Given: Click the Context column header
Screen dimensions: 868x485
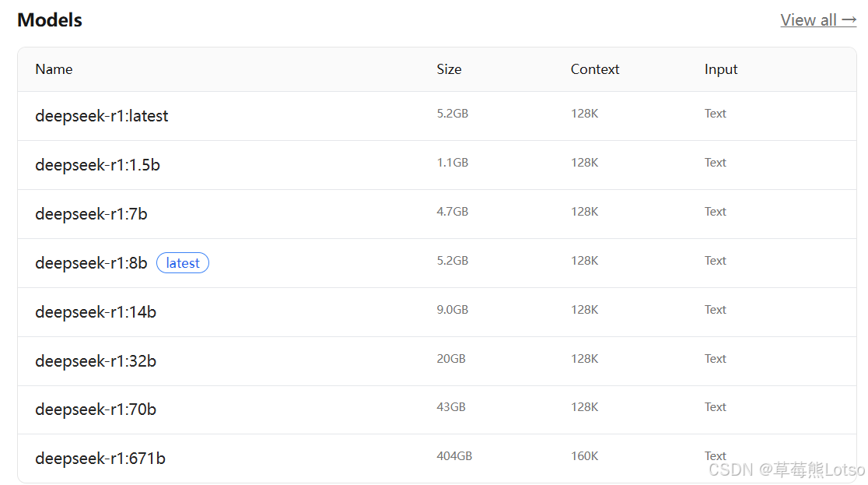Looking at the screenshot, I should 595,69.
